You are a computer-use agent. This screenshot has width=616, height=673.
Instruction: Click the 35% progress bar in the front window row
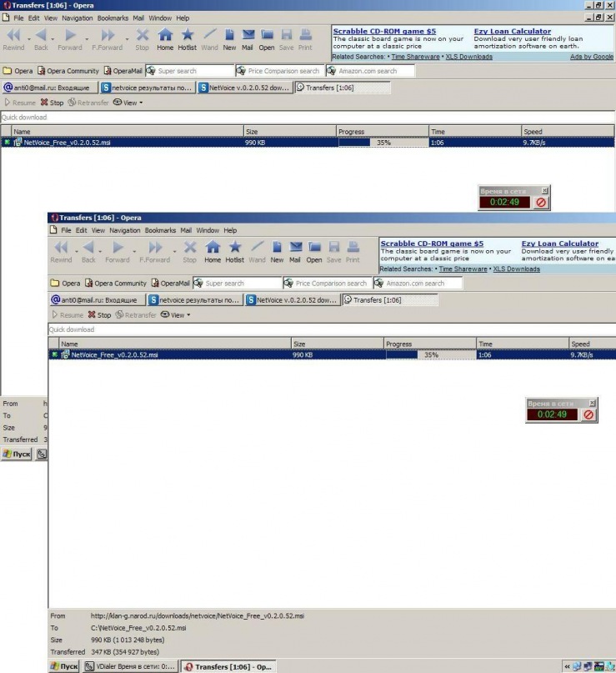click(x=431, y=355)
